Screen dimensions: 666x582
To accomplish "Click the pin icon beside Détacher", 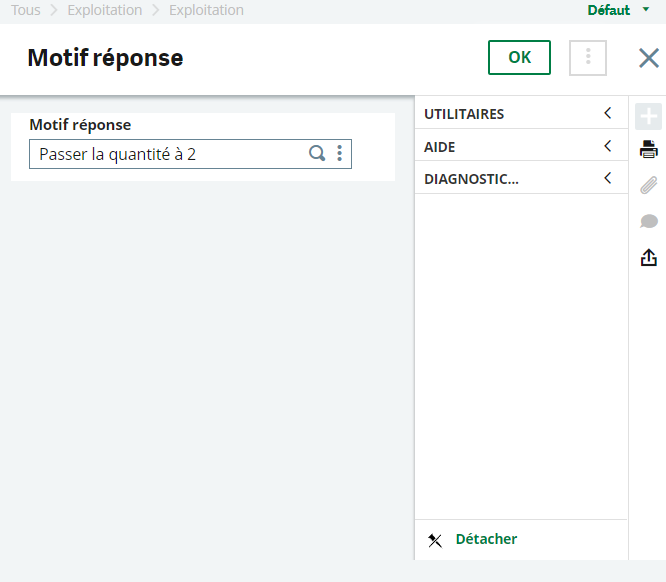I will point(435,540).
